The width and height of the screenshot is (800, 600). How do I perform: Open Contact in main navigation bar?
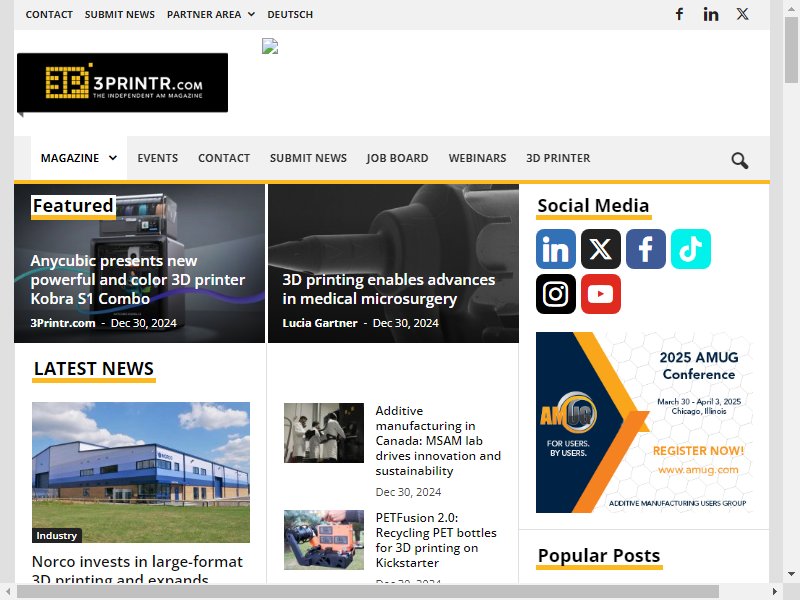point(224,158)
